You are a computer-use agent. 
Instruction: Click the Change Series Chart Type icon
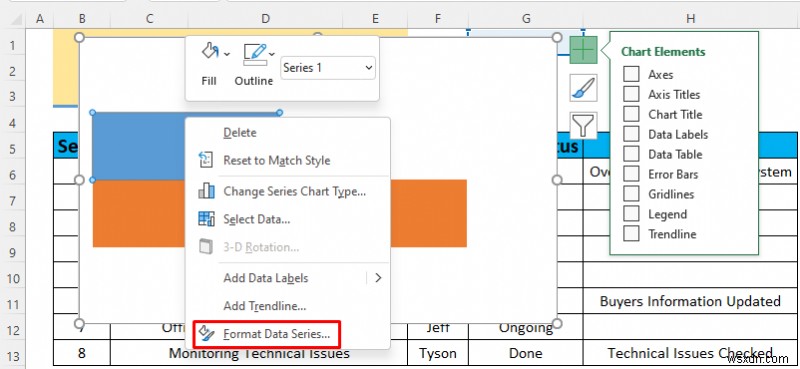coord(206,191)
